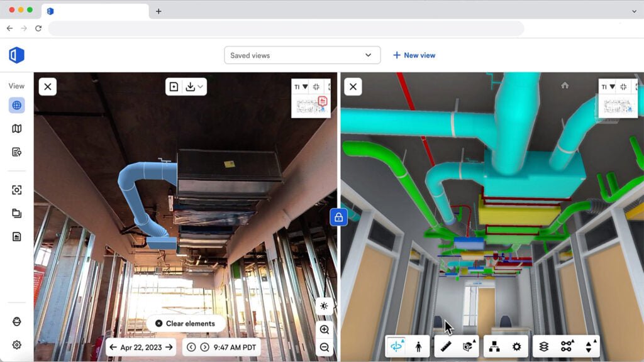The height and width of the screenshot is (362, 644).
Task: Open the section cut tool
Action: [469, 346]
